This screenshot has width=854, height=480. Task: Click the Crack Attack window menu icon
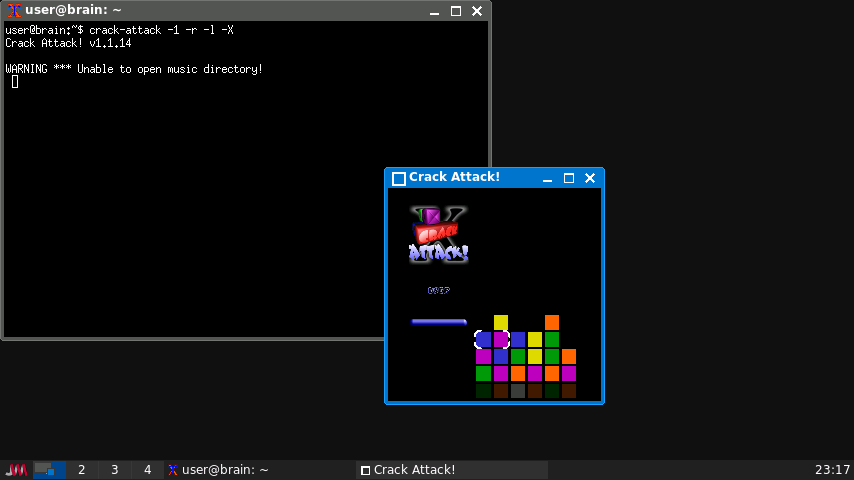pyautogui.click(x=398, y=178)
